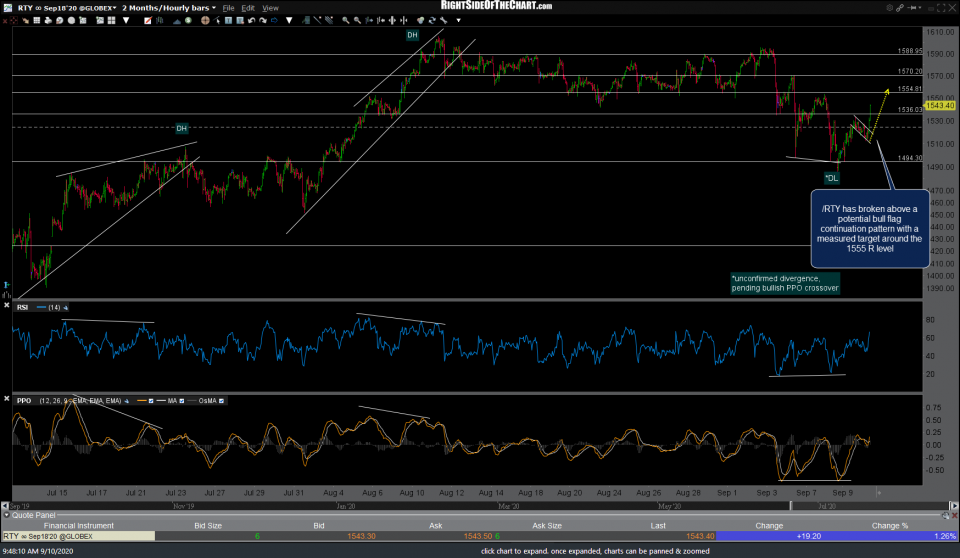
Task: Click the hexagon settings icon in the title bar
Action: click(889, 7)
